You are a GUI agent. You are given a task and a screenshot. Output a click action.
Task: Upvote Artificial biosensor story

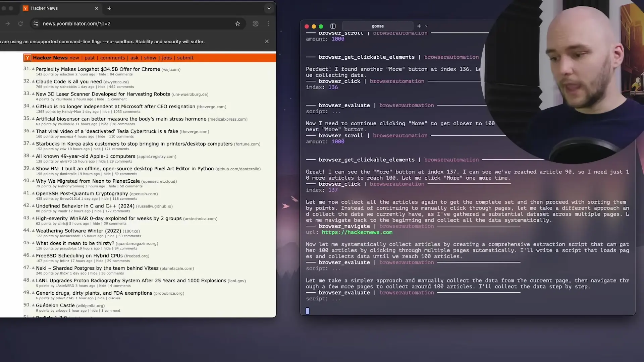pos(33,118)
